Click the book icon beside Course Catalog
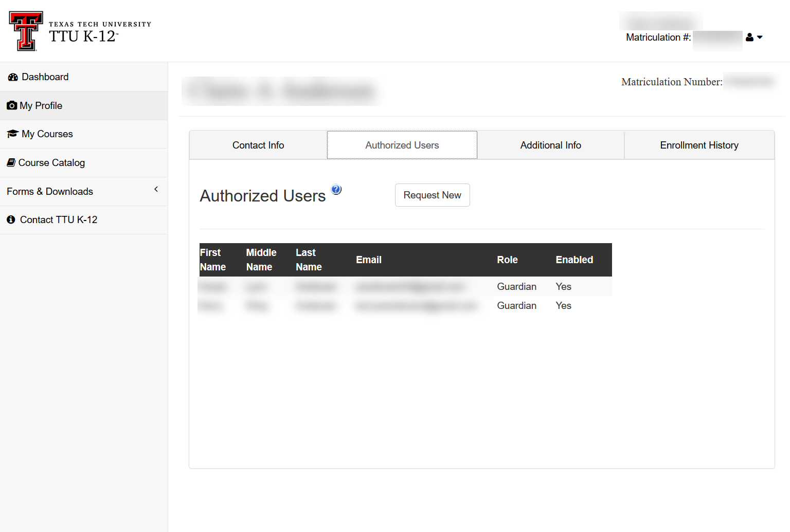 tap(11, 163)
